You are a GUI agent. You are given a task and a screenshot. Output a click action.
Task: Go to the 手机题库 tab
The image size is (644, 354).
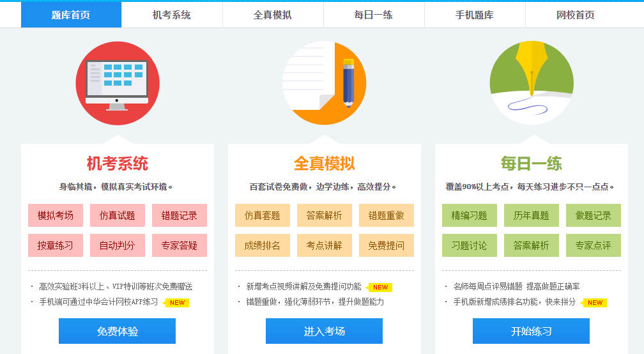[475, 15]
